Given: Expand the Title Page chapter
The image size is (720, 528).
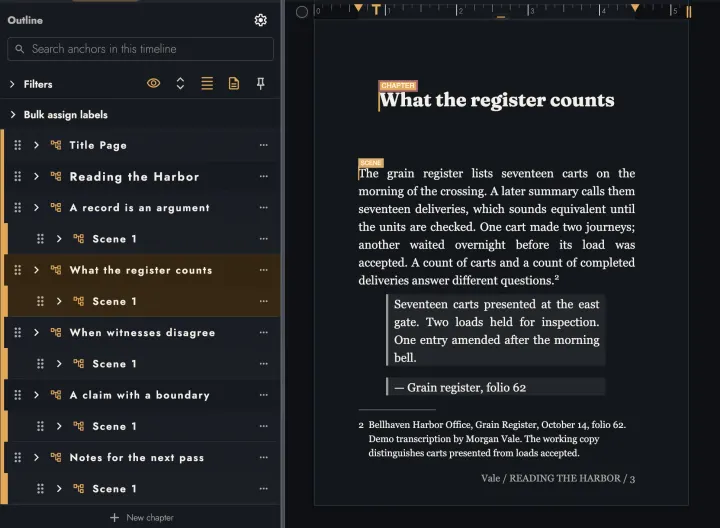Looking at the screenshot, I should [36, 145].
